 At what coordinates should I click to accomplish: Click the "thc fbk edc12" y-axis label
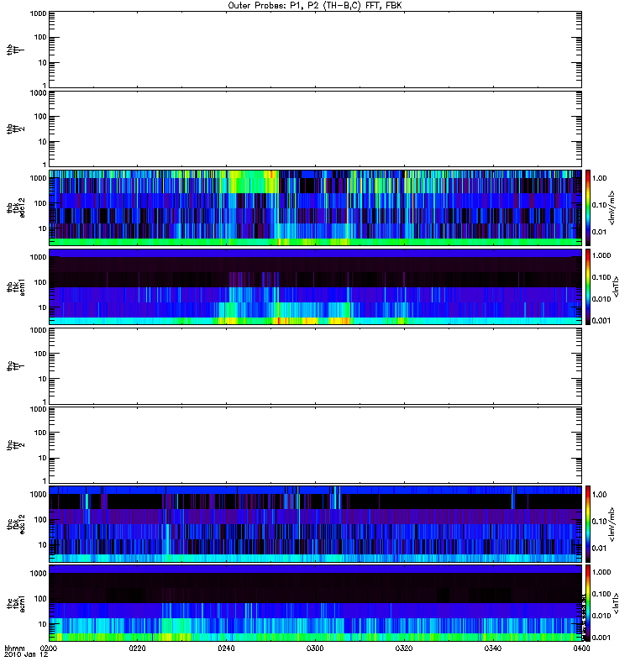[15, 524]
